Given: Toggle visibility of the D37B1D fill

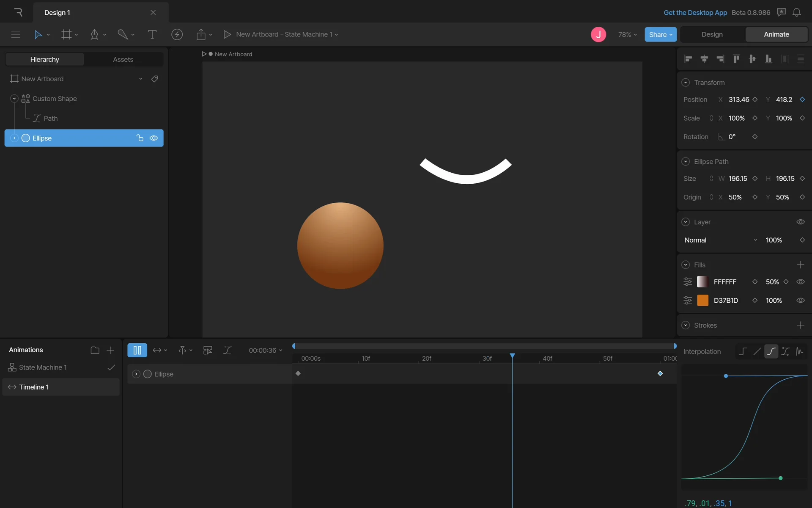Looking at the screenshot, I should [x=800, y=301].
